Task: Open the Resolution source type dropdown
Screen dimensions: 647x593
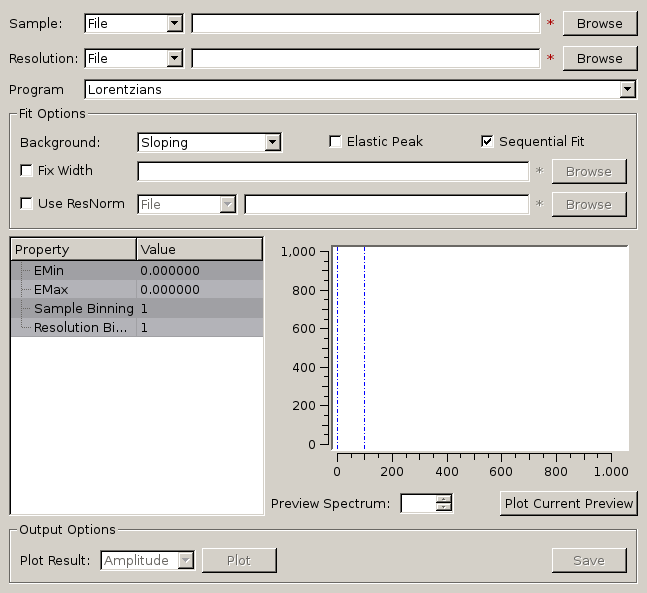Action: coord(134,59)
